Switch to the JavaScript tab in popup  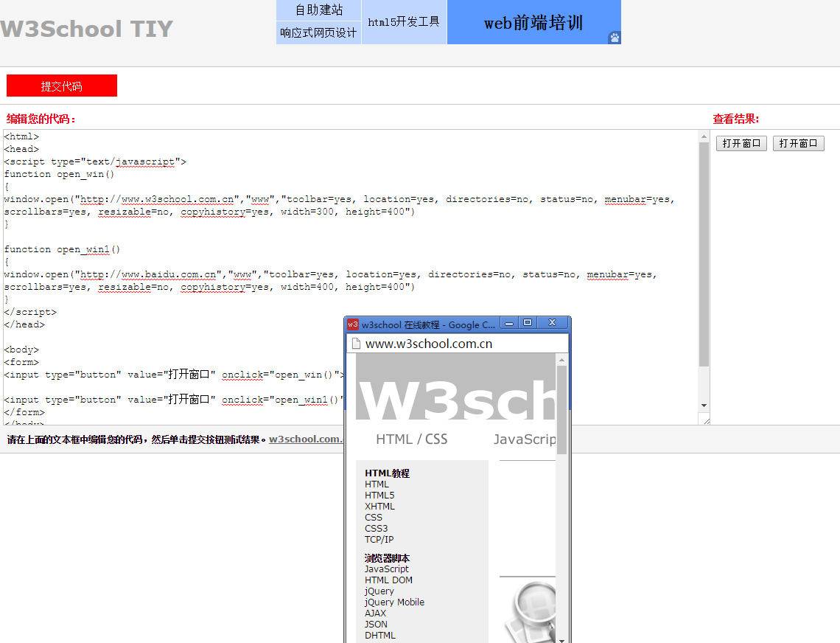[x=525, y=439]
